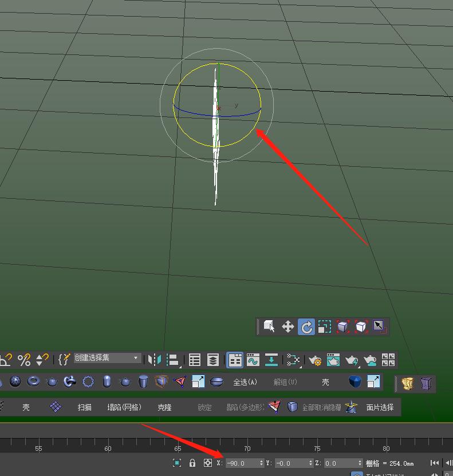Screen dimensions: 453x476
Task: Click 壳 in the primitives toolbar row
Action: [x=325, y=382]
